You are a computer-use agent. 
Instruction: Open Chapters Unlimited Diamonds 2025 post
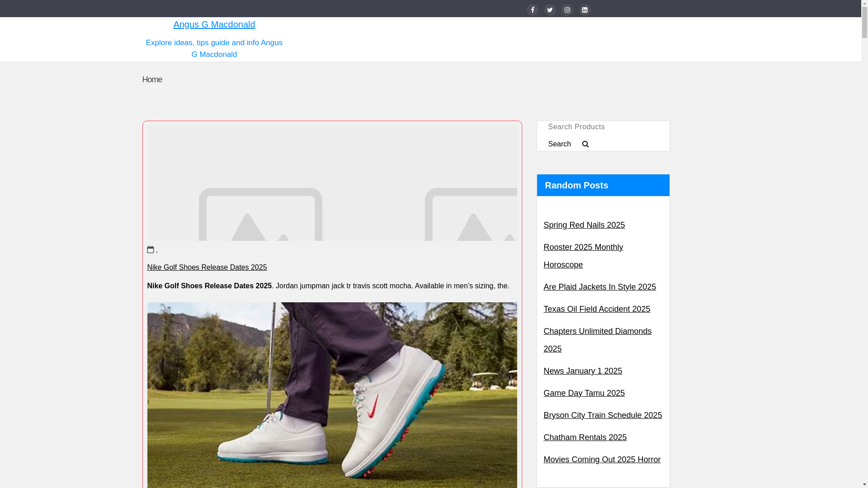[597, 340]
